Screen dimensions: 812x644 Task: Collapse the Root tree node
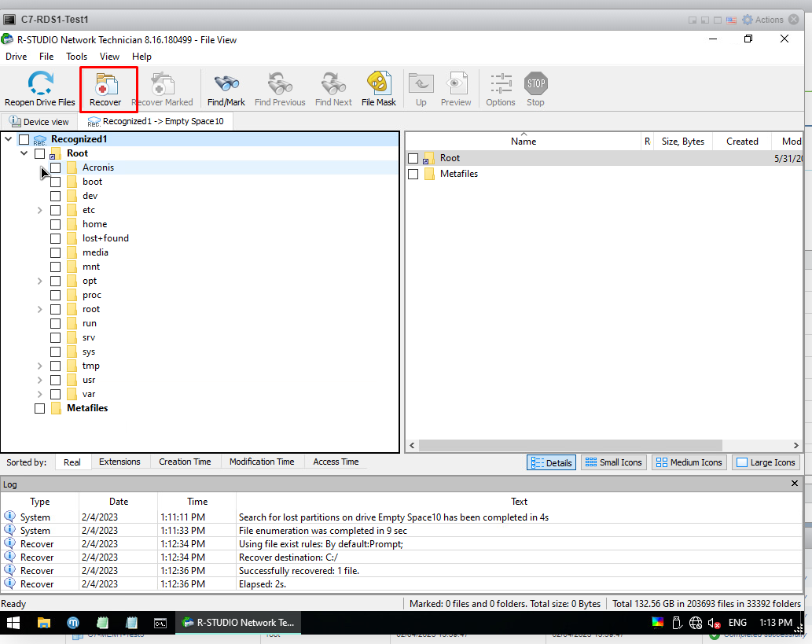click(x=24, y=153)
